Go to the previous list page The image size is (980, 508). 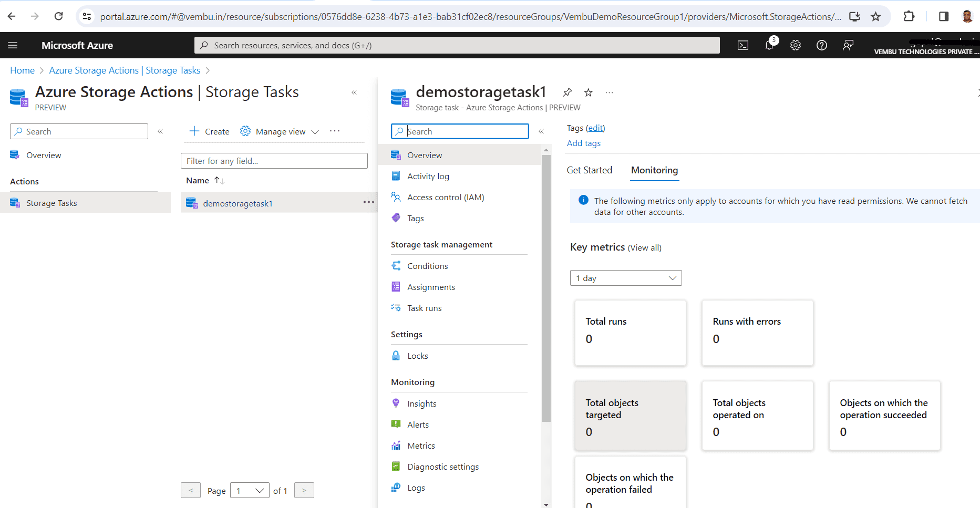pos(191,490)
